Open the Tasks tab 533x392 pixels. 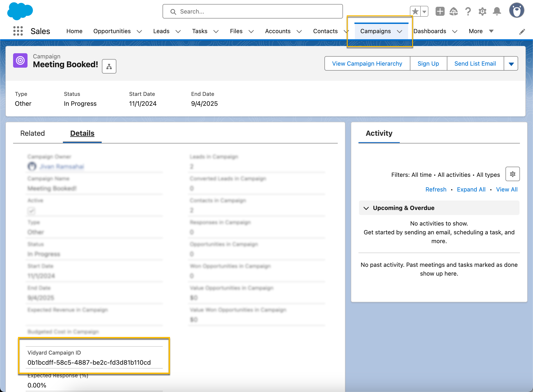pos(200,31)
